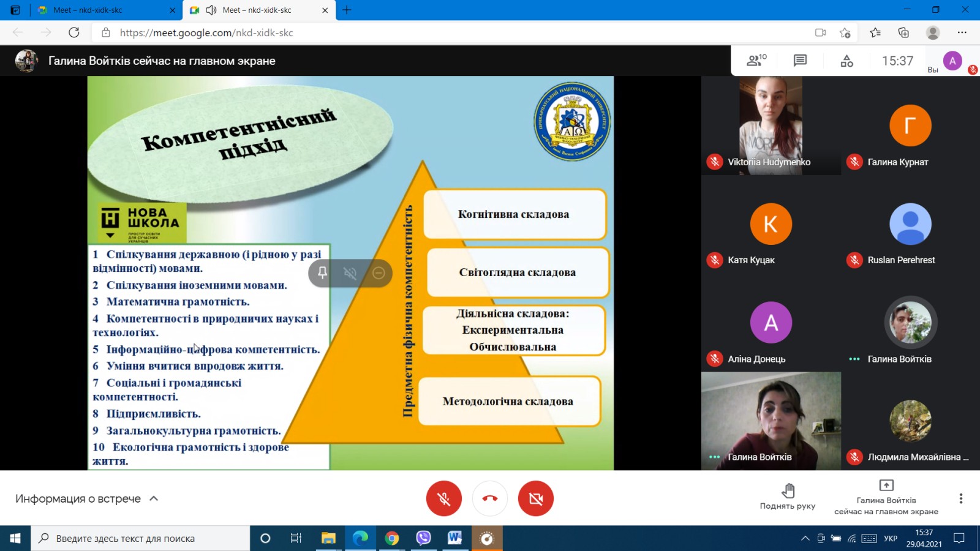Viewport: 980px width, 551px height.
Task: Click Галина Войтків presenting screen button
Action: [x=886, y=497]
